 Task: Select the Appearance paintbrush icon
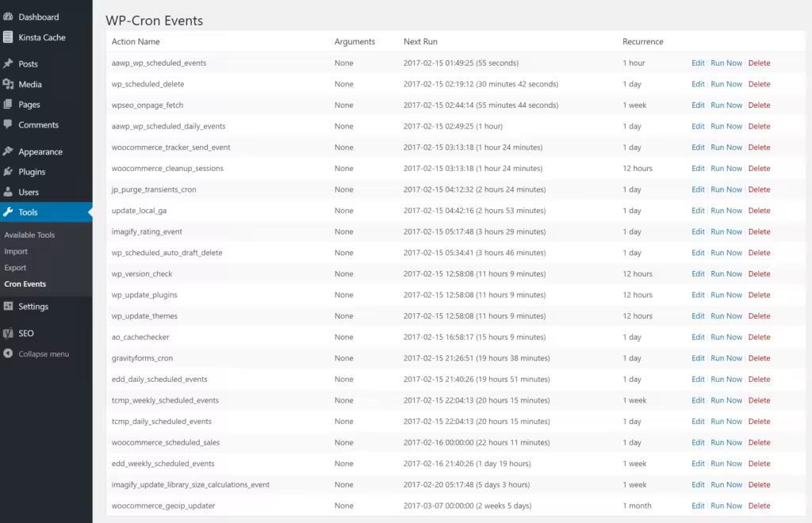[8, 151]
